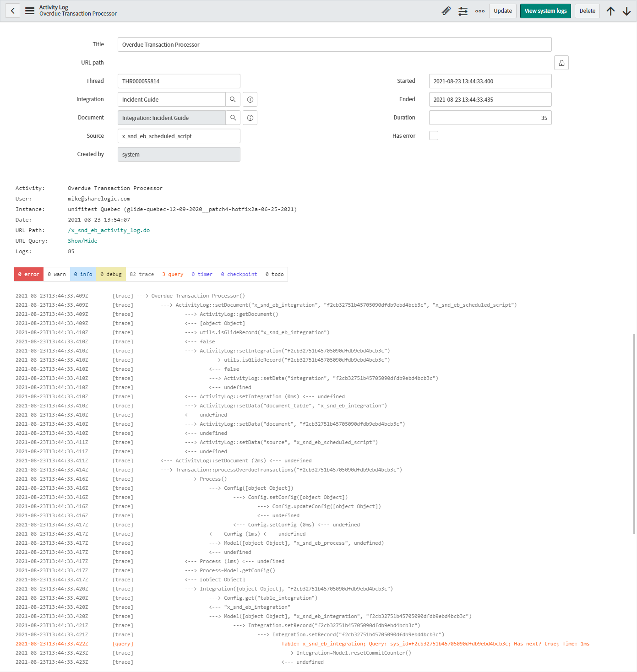
Task: Open the additional actions ellipsis menu
Action: (x=479, y=11)
